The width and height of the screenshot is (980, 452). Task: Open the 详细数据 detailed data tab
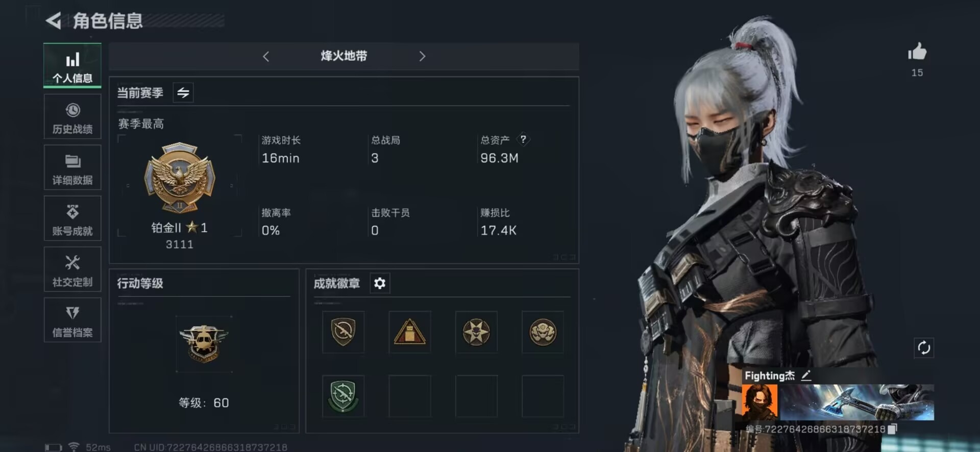coord(72,168)
